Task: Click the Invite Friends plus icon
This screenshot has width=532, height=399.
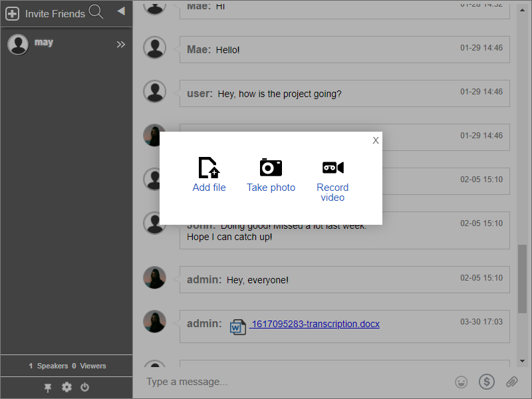Action: (x=11, y=12)
